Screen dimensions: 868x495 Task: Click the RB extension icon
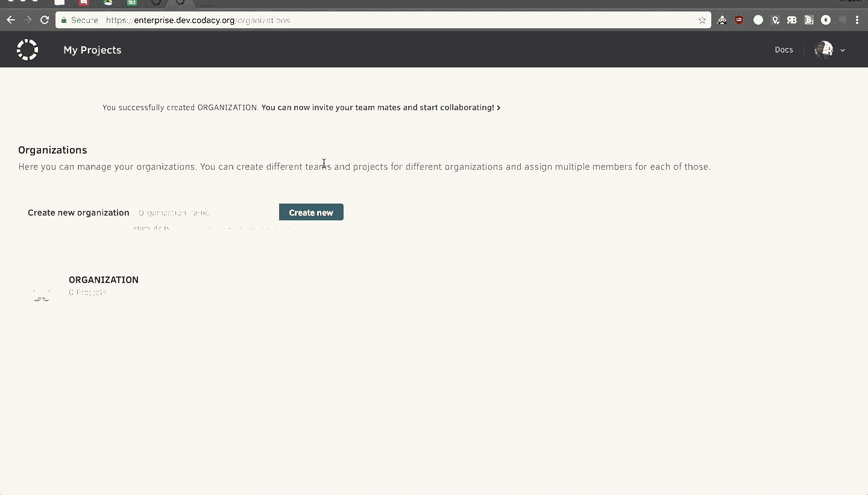(791, 20)
